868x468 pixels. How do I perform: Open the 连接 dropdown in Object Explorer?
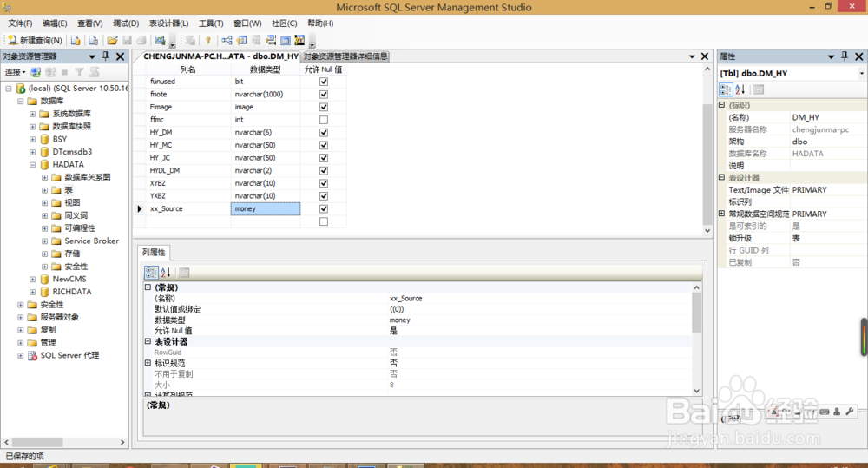click(15, 72)
